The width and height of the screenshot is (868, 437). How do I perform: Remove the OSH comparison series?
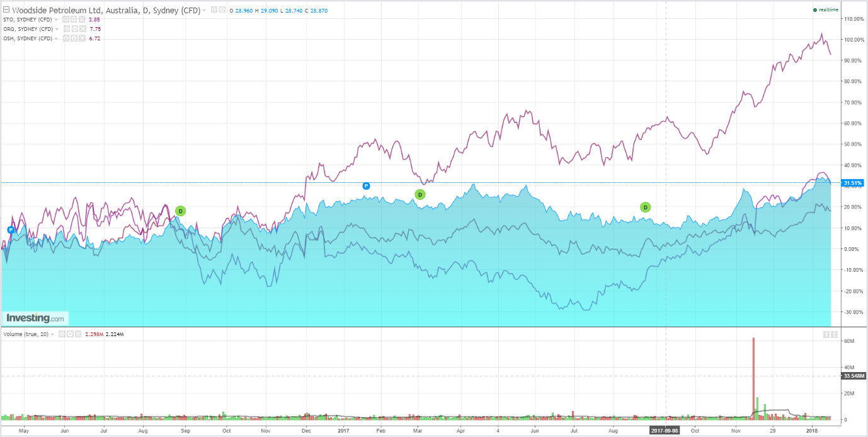coord(82,38)
